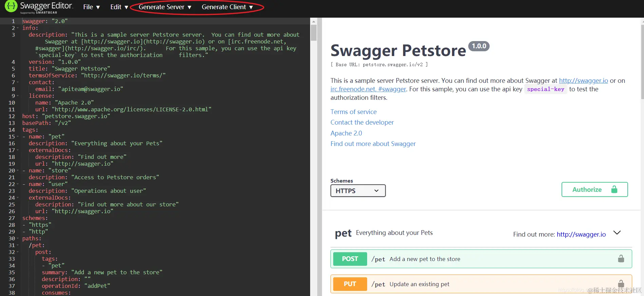The width and height of the screenshot is (644, 296).
Task: Click the basePath: "/v2" line
Action: pyautogui.click(x=46, y=123)
